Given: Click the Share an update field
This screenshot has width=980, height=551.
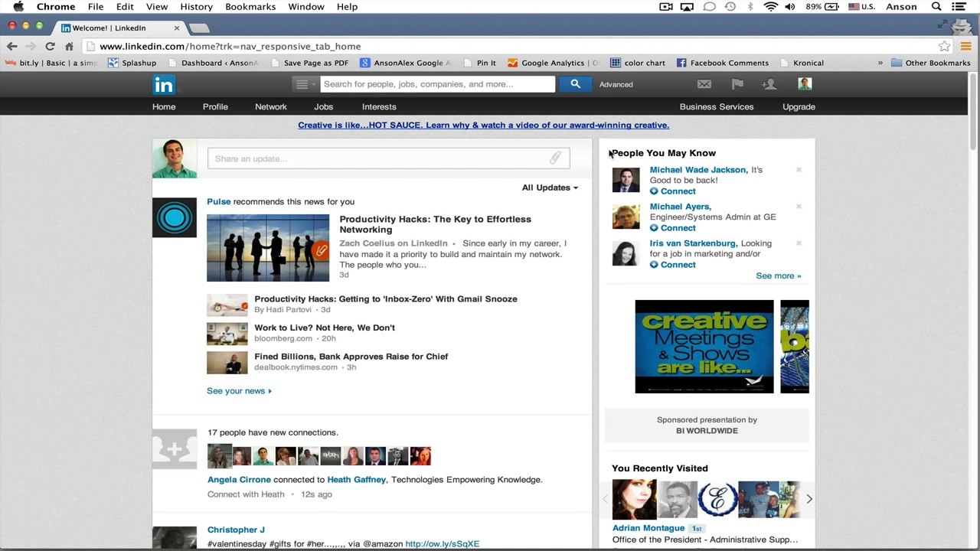Looking at the screenshot, I should tap(388, 158).
